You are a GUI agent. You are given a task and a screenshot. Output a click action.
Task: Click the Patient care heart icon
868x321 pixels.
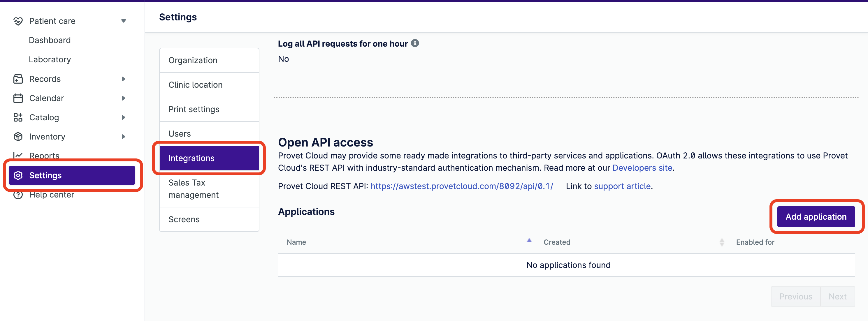click(18, 21)
